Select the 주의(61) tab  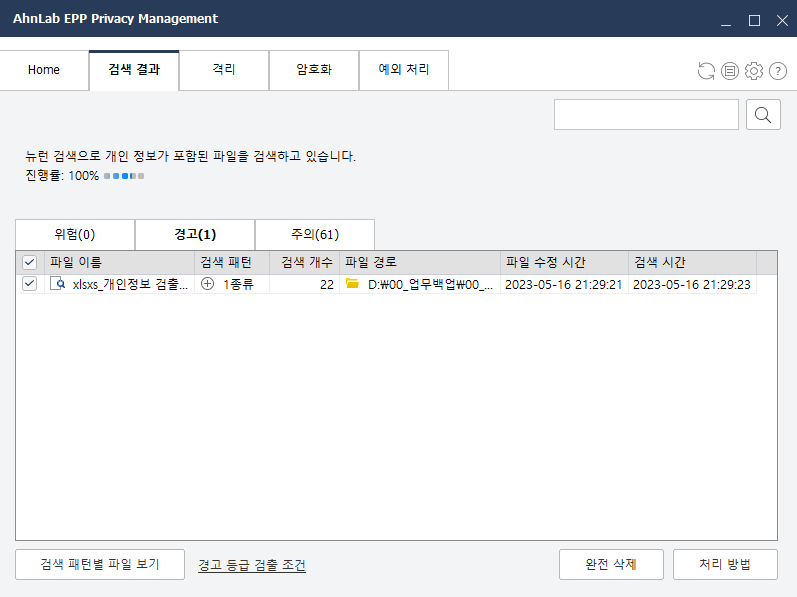314,235
